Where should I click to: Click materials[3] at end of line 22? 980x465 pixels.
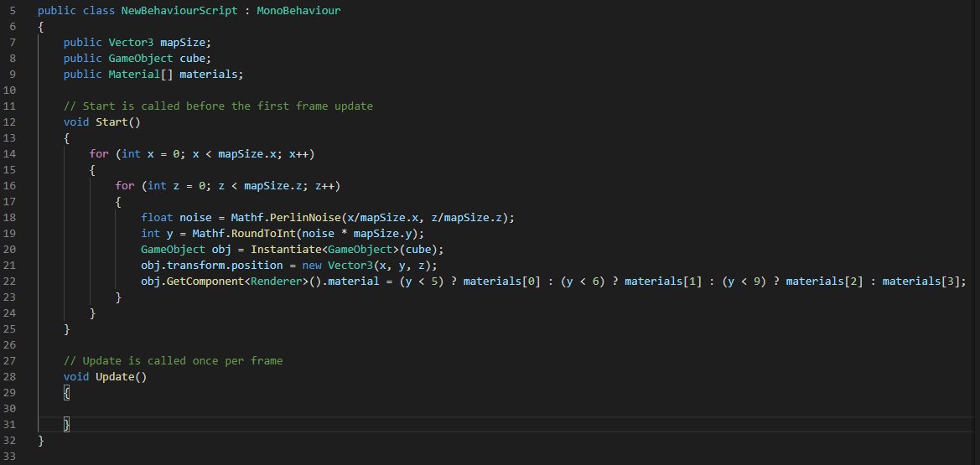tap(920, 282)
